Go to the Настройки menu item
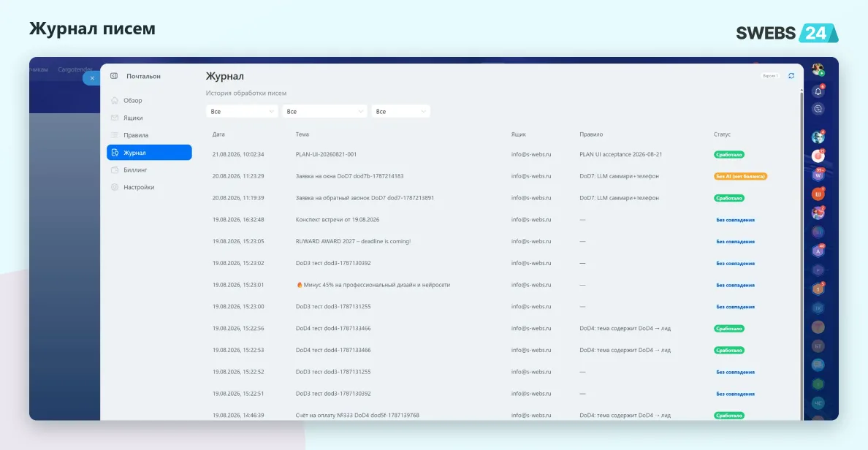Screen dimensions: 868x450 point(149,187)
